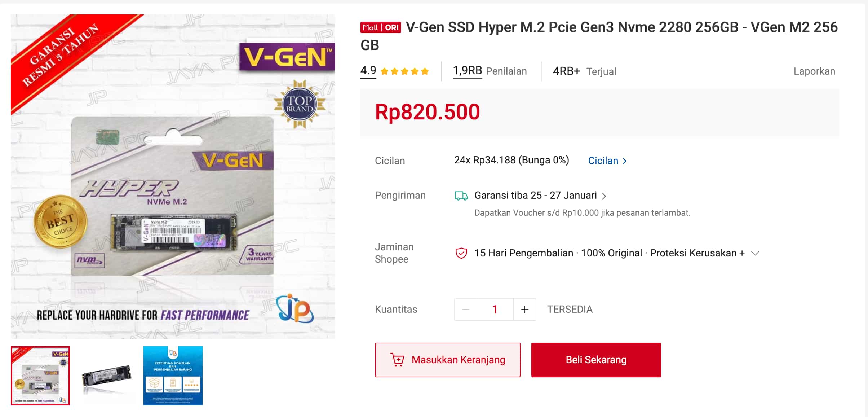Open the Cicilan installment options link
The image size is (868, 417).
coord(607,161)
